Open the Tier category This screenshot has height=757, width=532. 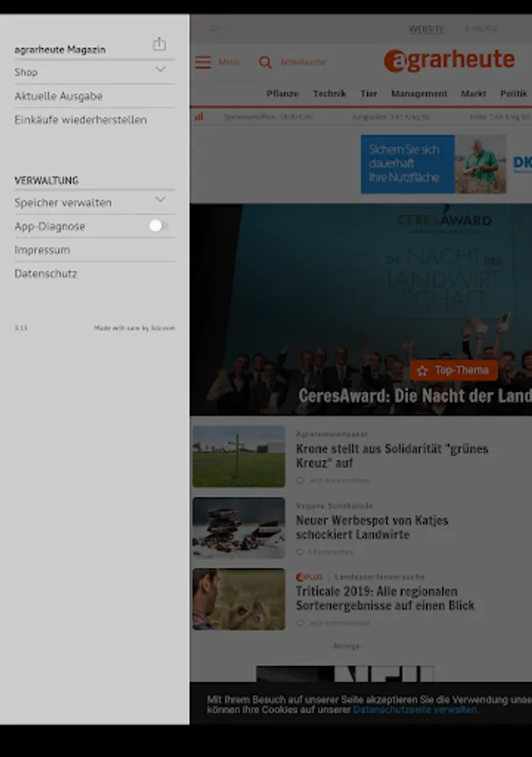[368, 93]
